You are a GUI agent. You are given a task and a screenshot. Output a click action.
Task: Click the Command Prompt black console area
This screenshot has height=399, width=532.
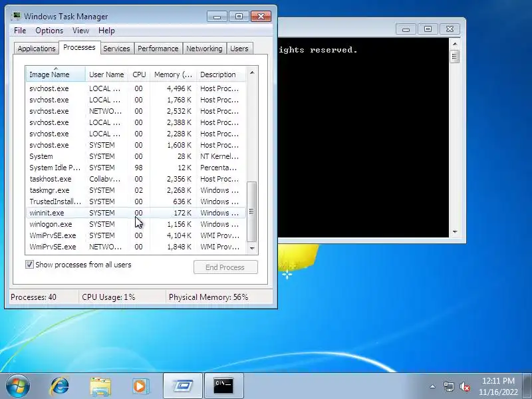(363, 138)
